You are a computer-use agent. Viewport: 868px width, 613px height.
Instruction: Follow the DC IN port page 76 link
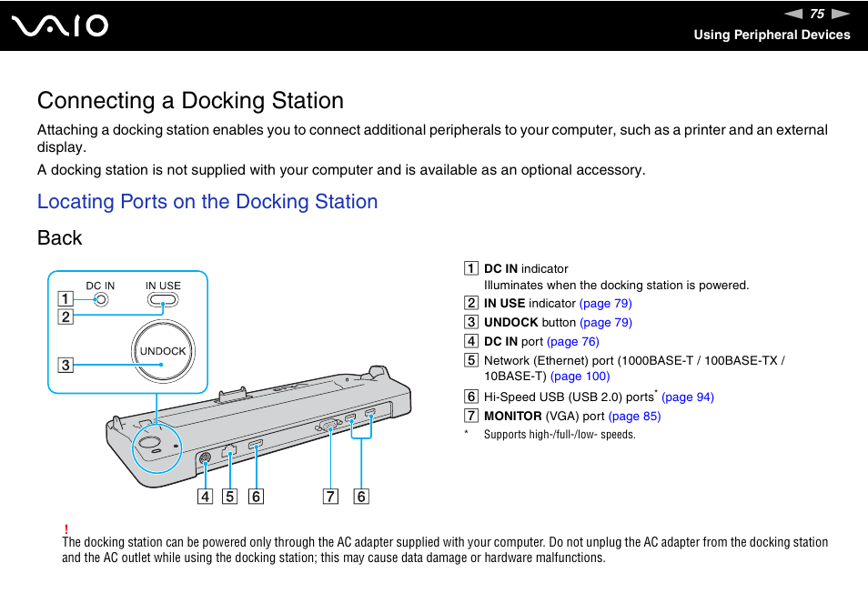(573, 341)
